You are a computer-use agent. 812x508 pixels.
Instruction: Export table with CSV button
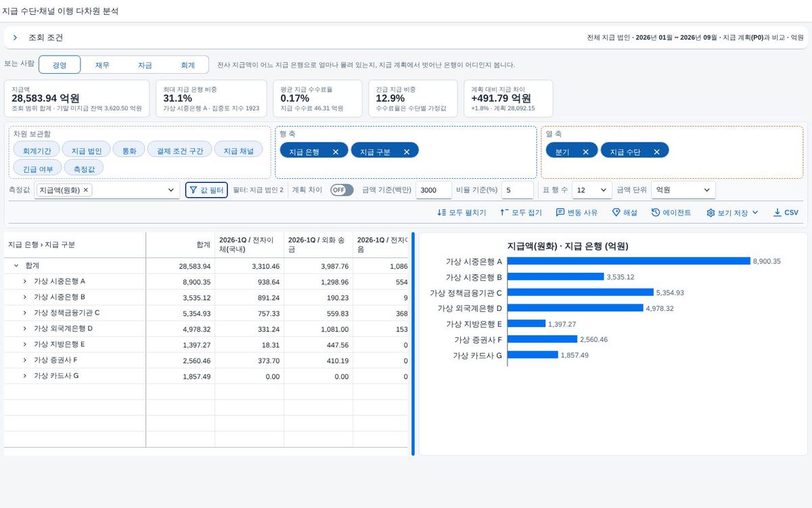pyautogui.click(x=786, y=213)
